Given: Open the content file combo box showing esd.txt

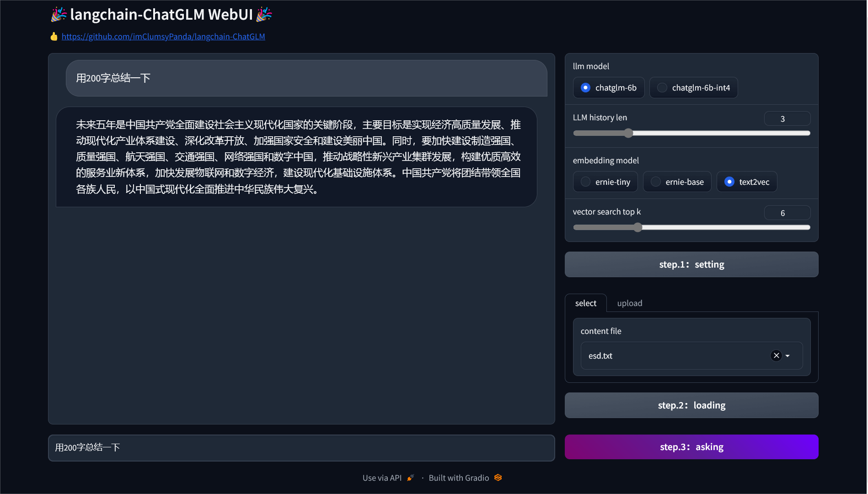Looking at the screenshot, I should [x=677, y=355].
